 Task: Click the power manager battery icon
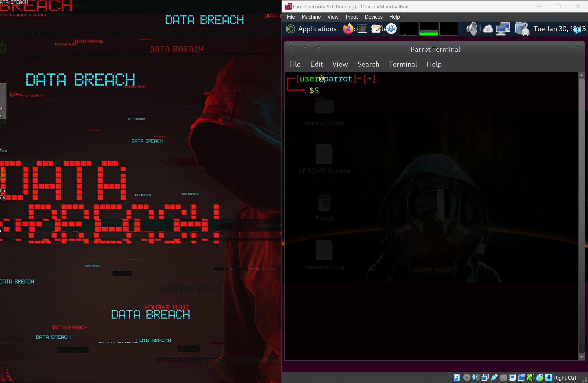click(x=522, y=29)
